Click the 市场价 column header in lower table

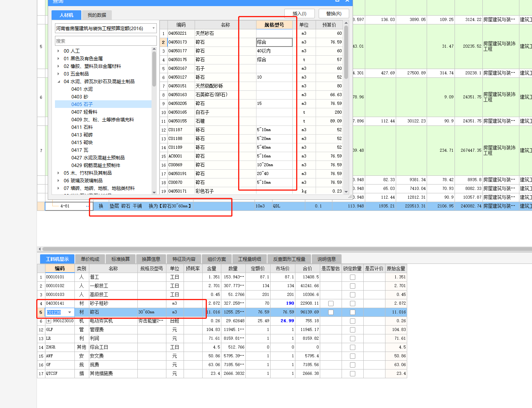pyautogui.click(x=283, y=269)
